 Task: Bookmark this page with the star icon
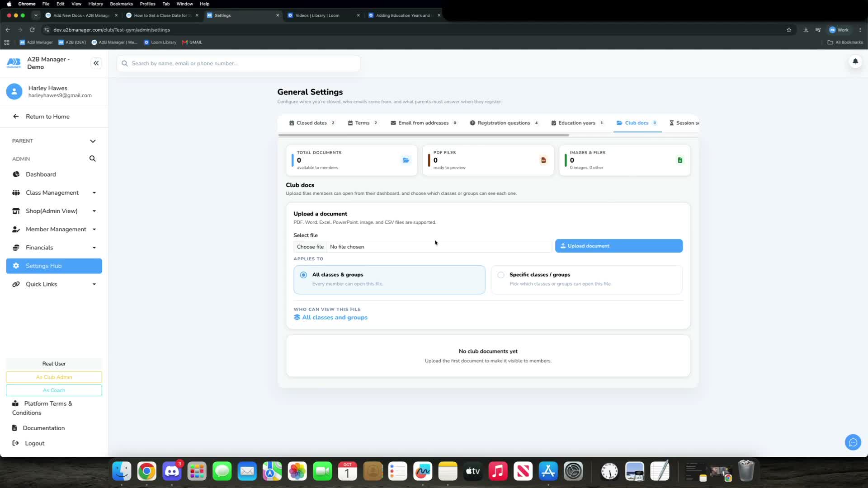pyautogui.click(x=789, y=30)
